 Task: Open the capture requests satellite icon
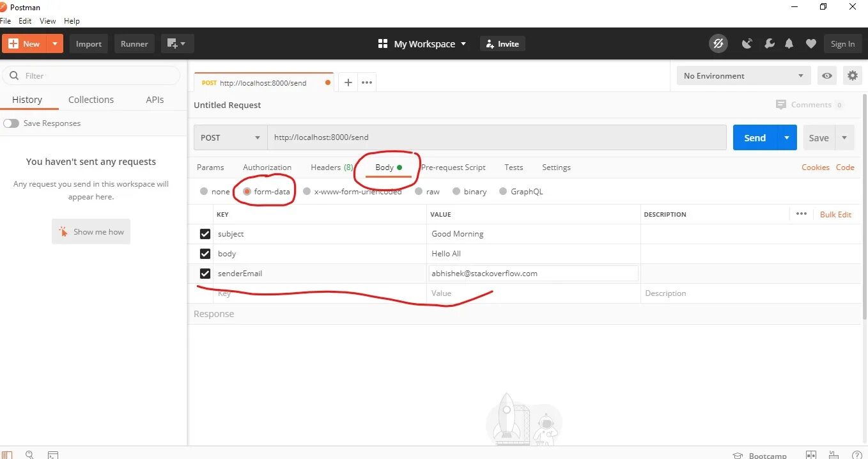pos(747,43)
